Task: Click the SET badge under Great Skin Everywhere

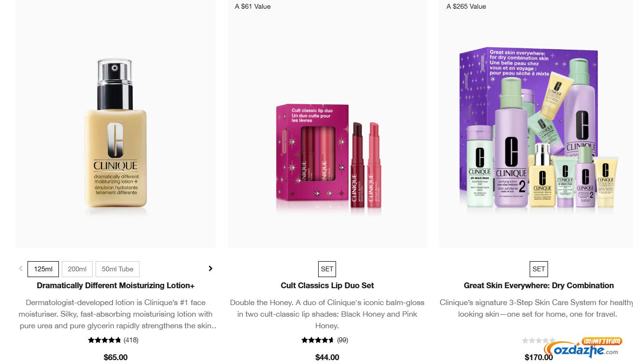Action: coord(539,269)
